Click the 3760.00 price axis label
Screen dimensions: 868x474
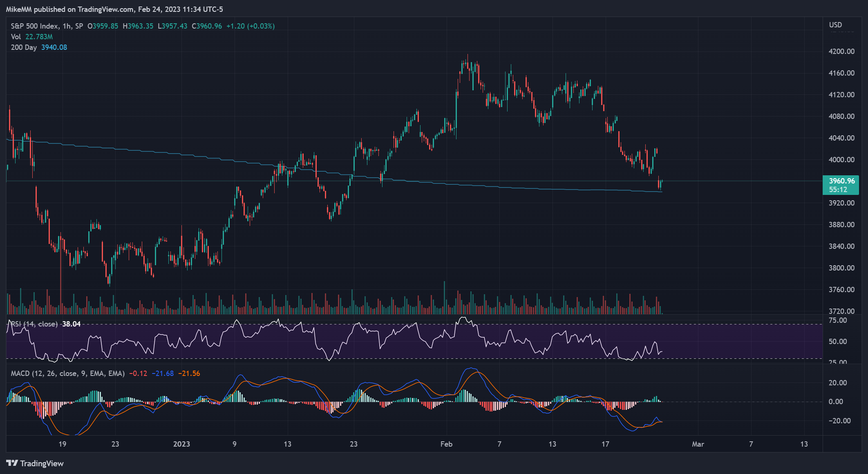click(x=841, y=290)
